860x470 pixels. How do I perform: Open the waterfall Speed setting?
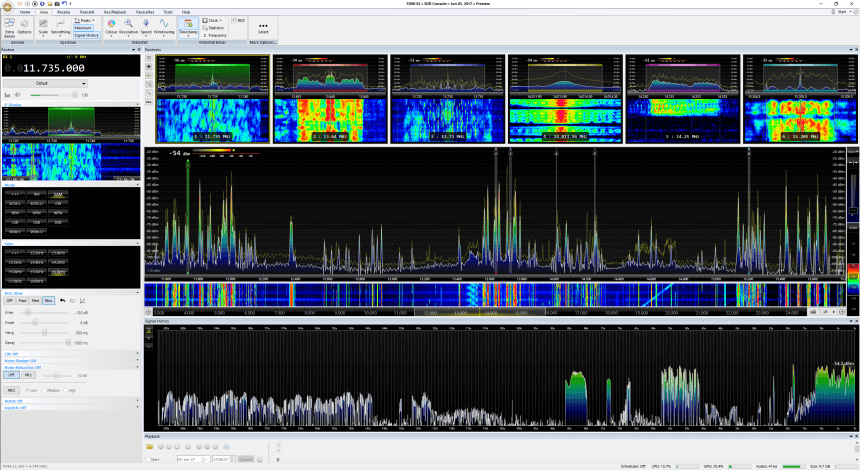(x=146, y=27)
